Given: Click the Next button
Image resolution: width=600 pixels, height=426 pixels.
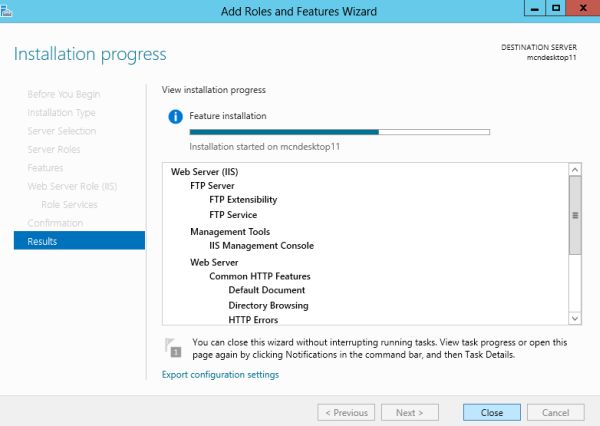Looking at the screenshot, I should [410, 413].
